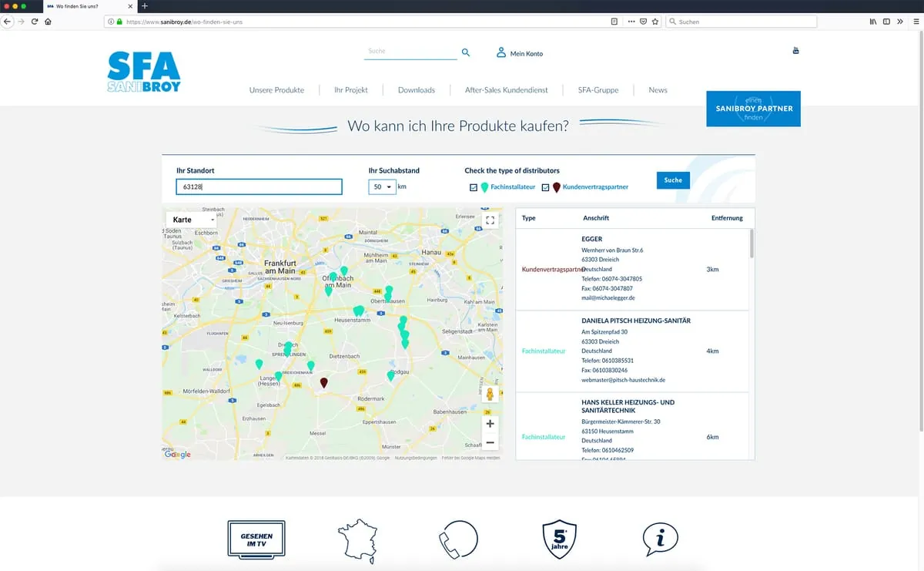
Task: Expand the Karte map type dropdown
Action: (x=191, y=220)
